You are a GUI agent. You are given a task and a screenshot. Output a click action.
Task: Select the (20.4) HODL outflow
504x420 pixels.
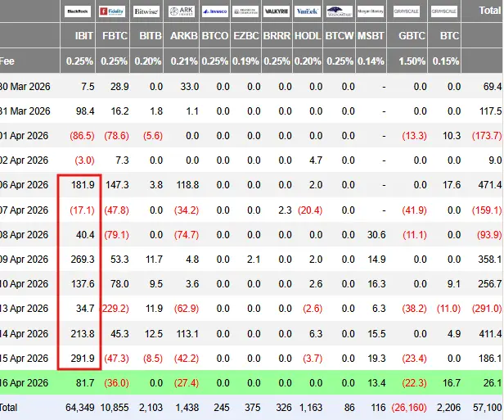[310, 210]
